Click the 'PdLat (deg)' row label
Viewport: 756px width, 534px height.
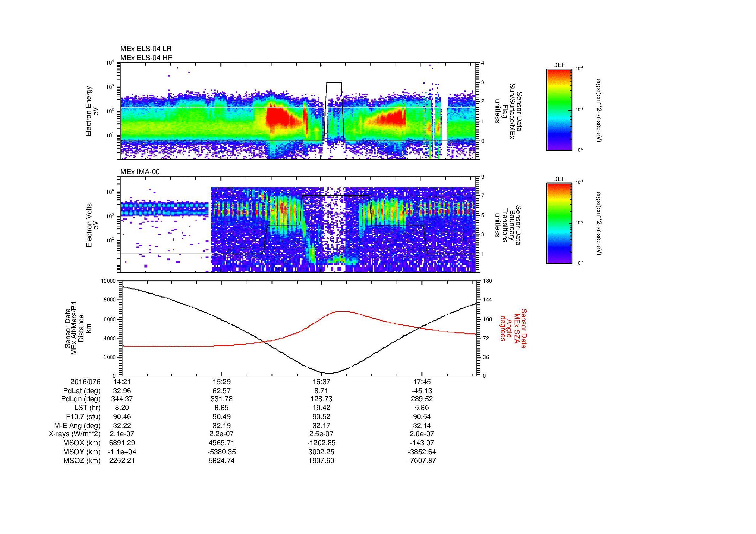click(x=82, y=391)
